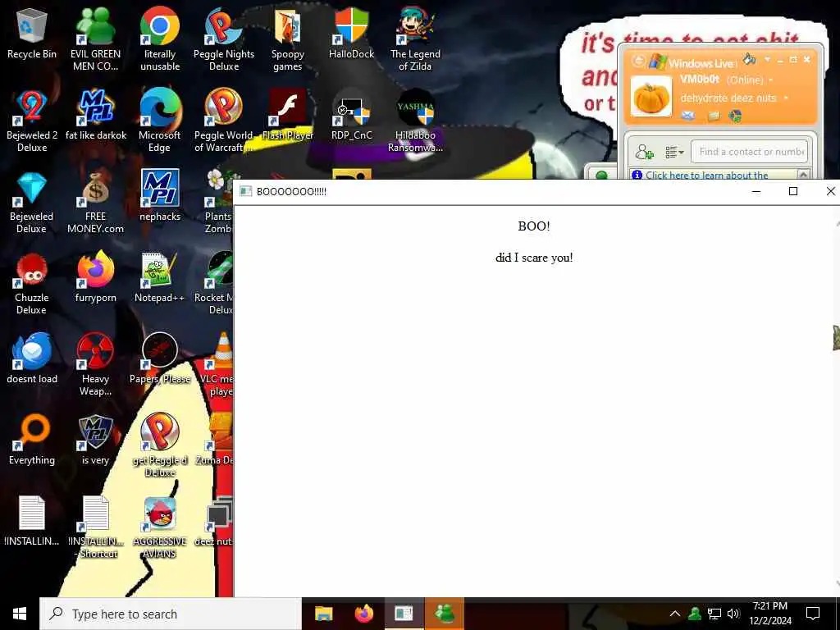This screenshot has width=840, height=630.
Task: Open AGGRESSIVE AVIANS red bird shortcut
Action: tap(160, 527)
